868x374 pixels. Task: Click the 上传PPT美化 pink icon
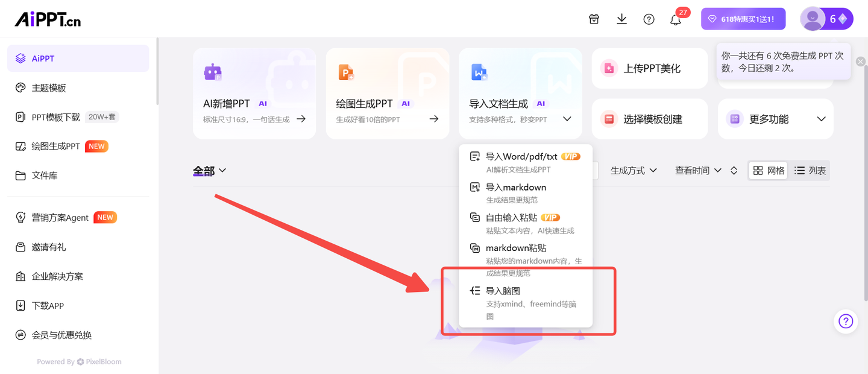point(609,68)
